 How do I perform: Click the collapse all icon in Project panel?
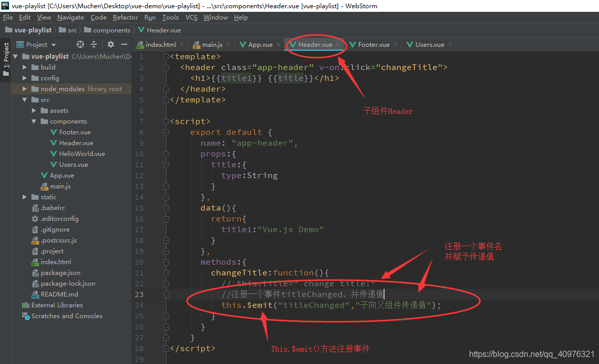coord(94,44)
